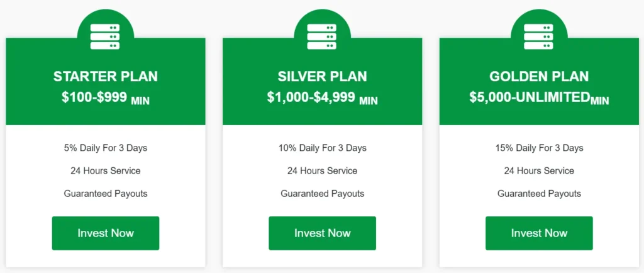Screen dimensions: 644x273
Task: Click 24 Hours Service in Starter Plan
Action: click(106, 170)
